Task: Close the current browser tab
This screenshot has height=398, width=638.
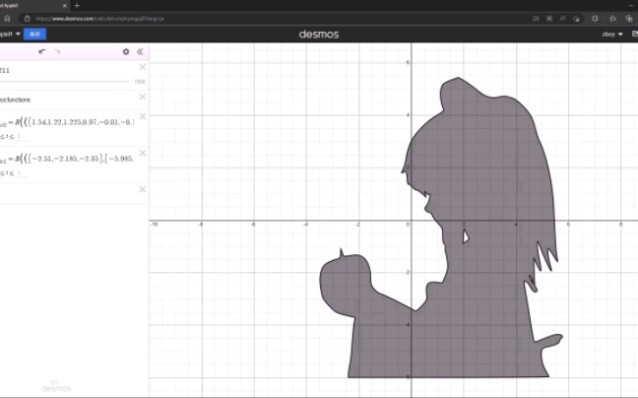Action: (x=64, y=6)
